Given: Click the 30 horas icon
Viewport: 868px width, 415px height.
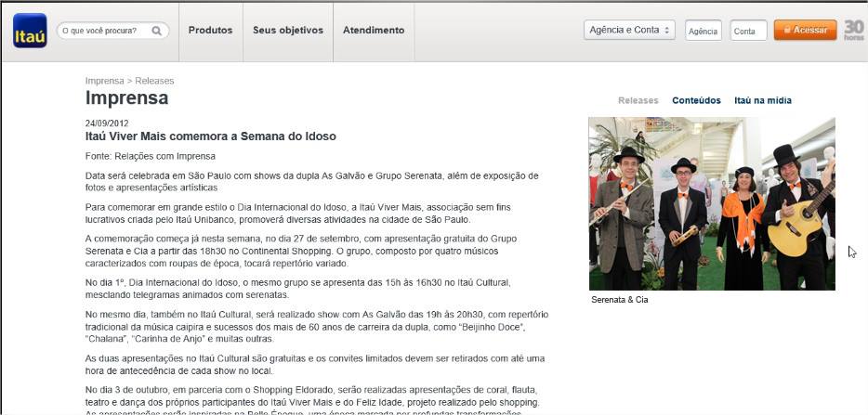Looking at the screenshot, I should coord(854,30).
